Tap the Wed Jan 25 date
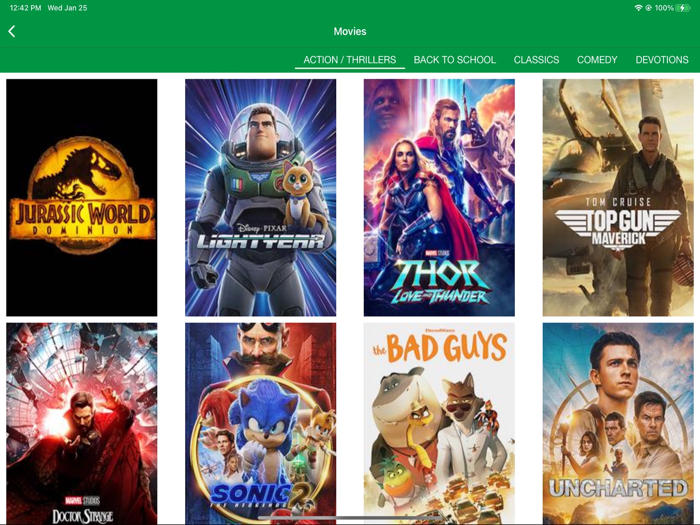Screen dimensions: 700x525 click(x=67, y=8)
